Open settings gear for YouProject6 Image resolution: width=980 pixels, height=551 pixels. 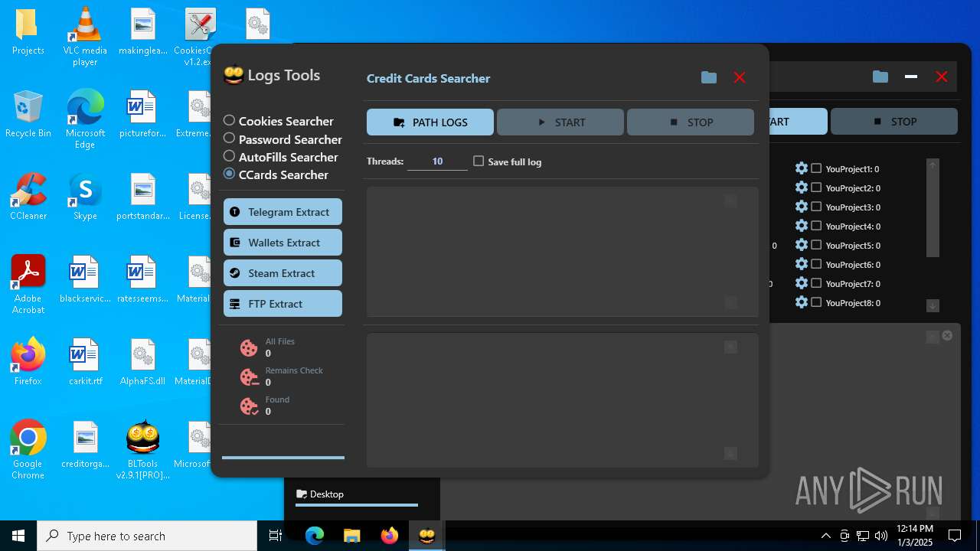coord(802,264)
